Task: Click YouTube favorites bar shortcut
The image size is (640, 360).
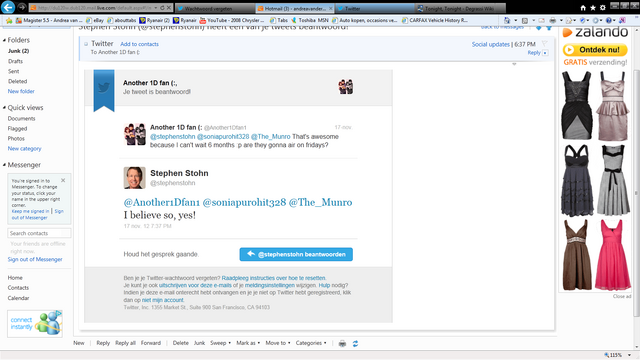Action: [231, 20]
